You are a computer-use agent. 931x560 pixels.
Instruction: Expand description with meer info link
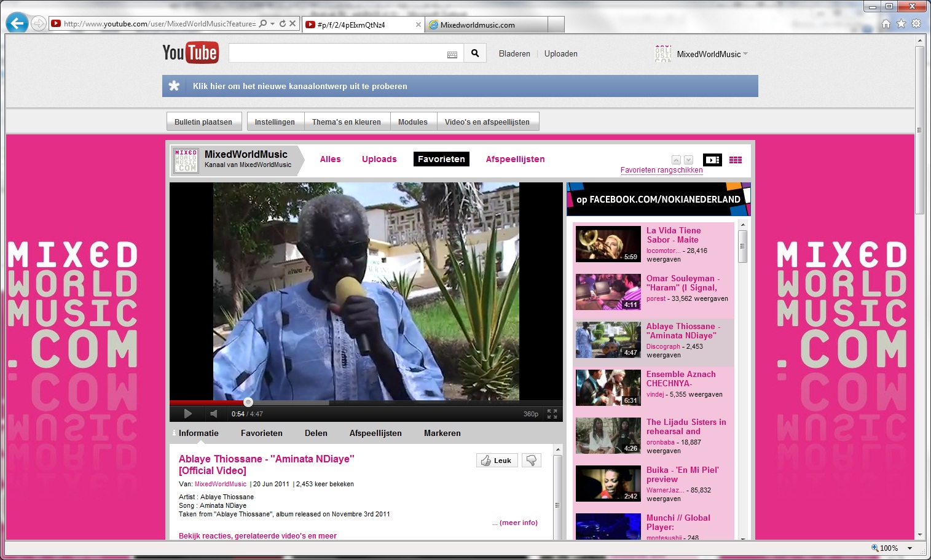coord(519,523)
